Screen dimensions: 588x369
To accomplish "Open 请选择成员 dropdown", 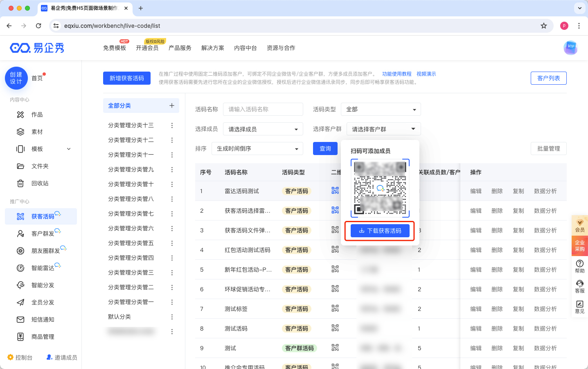I will pos(263,129).
